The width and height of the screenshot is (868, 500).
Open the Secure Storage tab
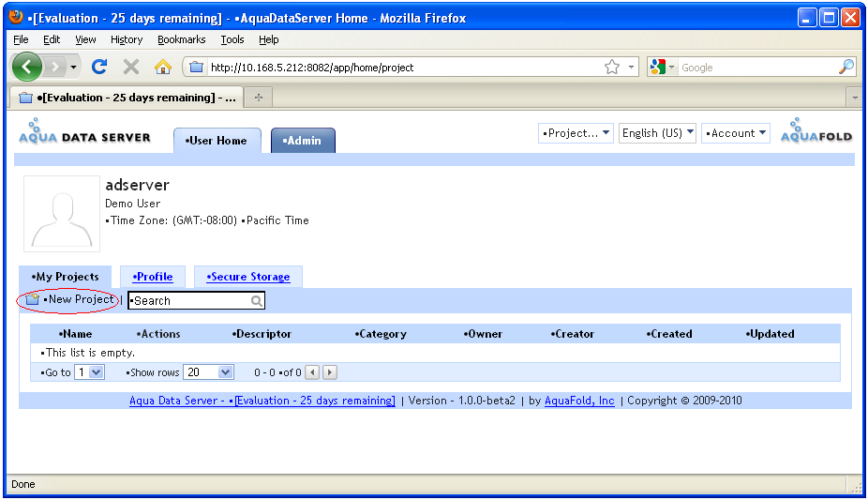pyautogui.click(x=248, y=277)
